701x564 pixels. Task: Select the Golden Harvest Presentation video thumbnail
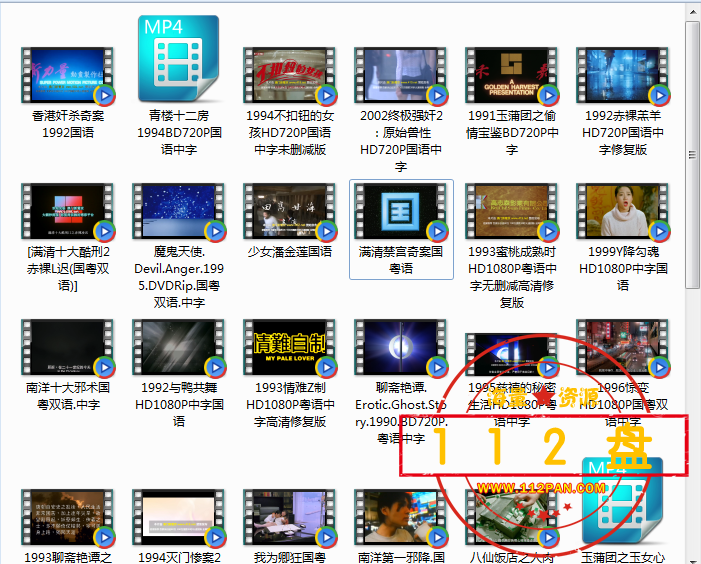click(511, 76)
